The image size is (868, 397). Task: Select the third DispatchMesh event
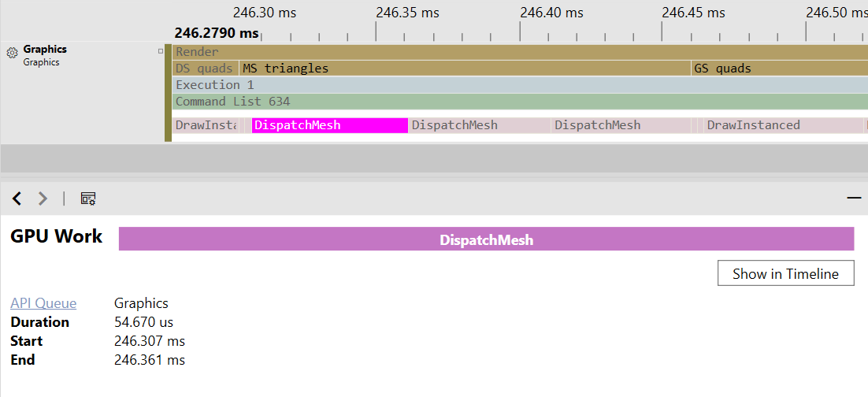coord(621,125)
